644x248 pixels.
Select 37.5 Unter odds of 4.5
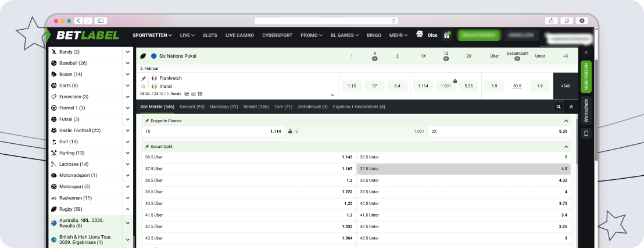pyautogui.click(x=463, y=168)
